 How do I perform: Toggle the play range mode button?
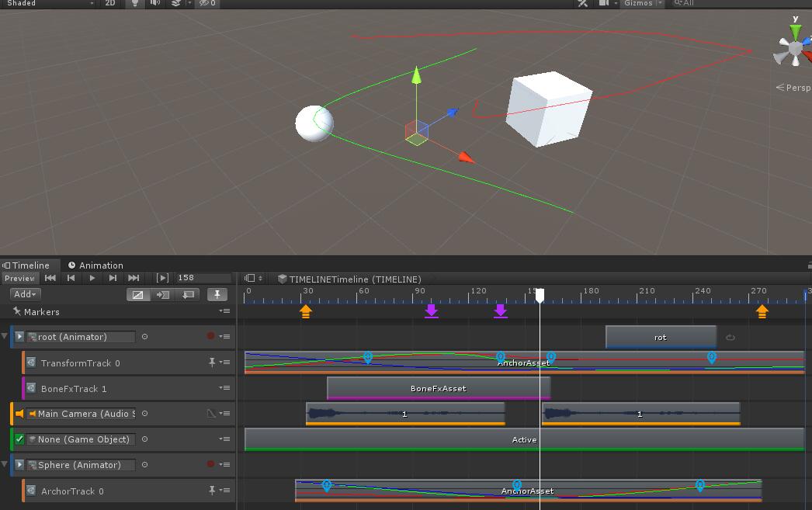point(162,278)
